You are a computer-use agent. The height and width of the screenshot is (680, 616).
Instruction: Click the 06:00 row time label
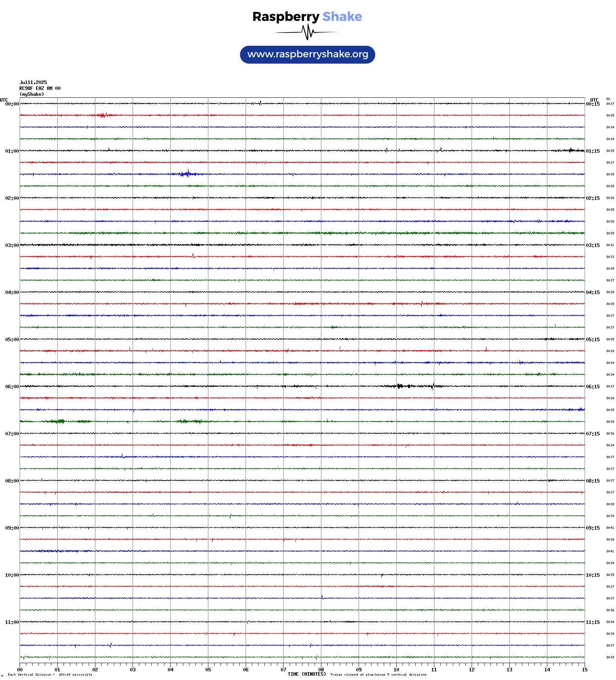(12, 387)
